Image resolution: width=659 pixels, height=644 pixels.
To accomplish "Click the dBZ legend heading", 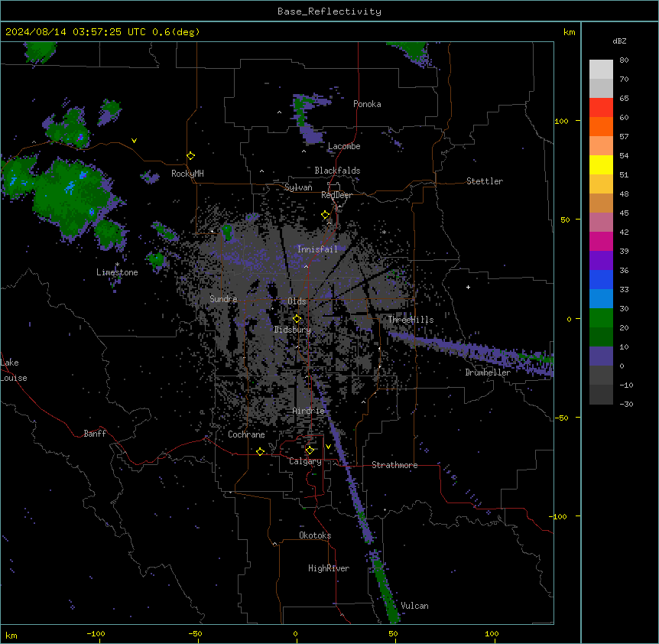I will (619, 41).
